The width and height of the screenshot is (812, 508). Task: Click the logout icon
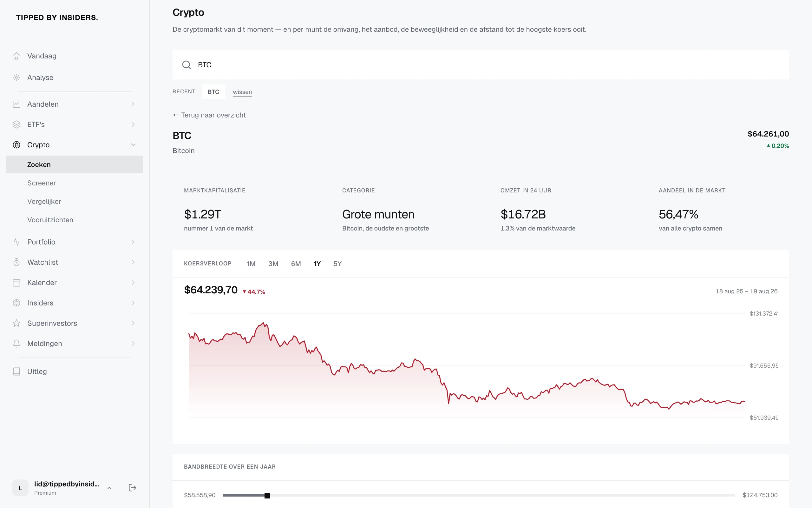tap(133, 488)
